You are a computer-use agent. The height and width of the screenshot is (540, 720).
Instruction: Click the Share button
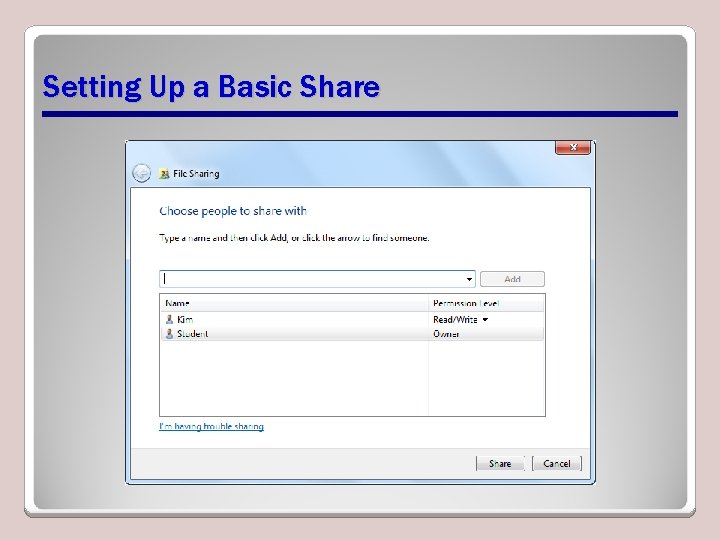[500, 464]
